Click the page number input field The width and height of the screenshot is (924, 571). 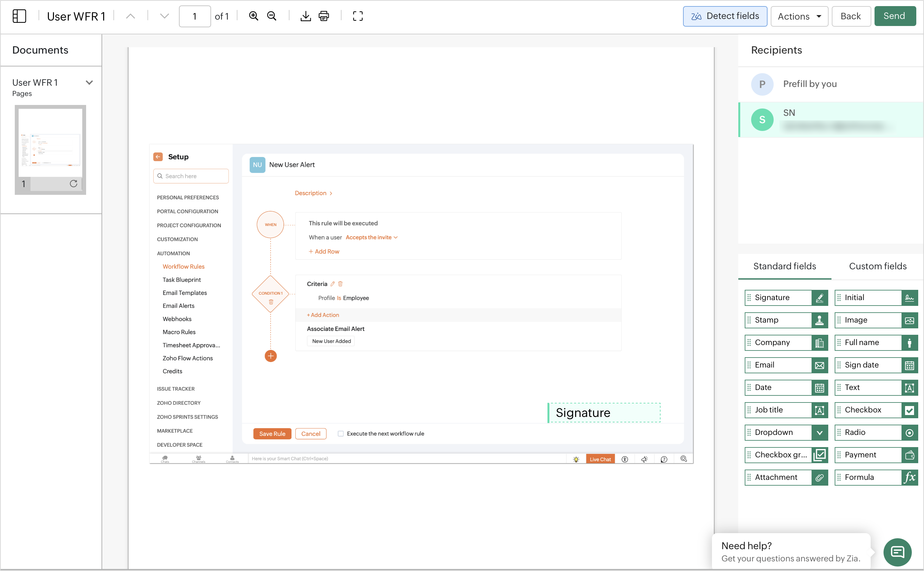(x=195, y=16)
